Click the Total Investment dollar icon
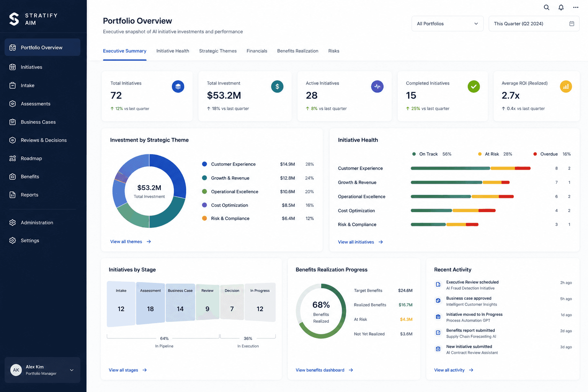 point(277,87)
